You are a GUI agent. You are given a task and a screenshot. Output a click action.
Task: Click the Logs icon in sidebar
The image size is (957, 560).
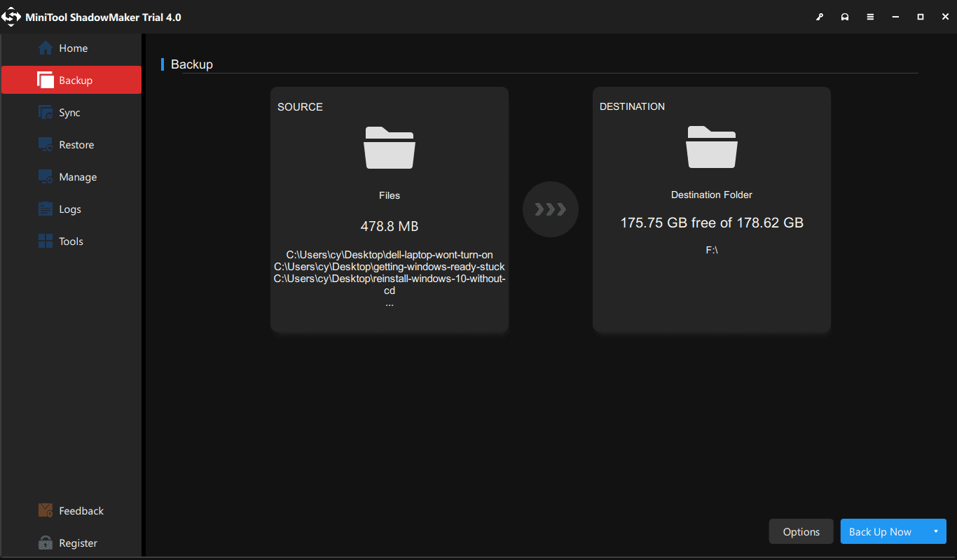[46, 209]
